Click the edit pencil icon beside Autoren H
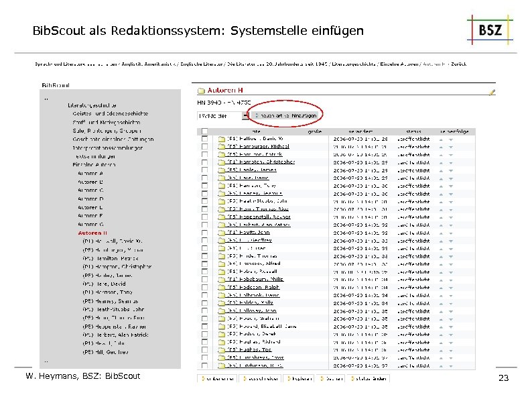The height and width of the screenshot is (399, 532). pos(492,92)
